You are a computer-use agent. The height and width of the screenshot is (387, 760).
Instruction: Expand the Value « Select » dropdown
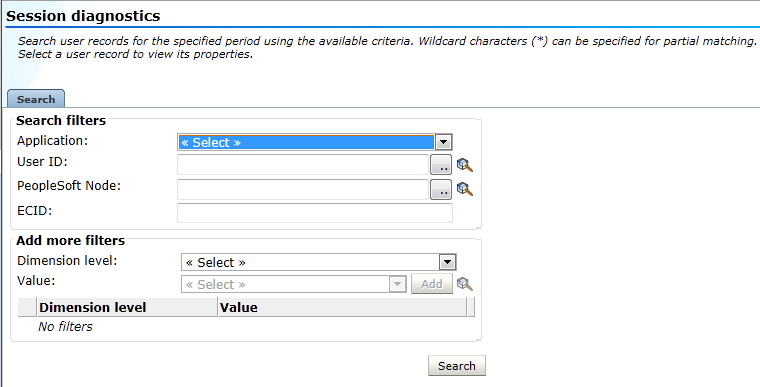click(x=293, y=284)
